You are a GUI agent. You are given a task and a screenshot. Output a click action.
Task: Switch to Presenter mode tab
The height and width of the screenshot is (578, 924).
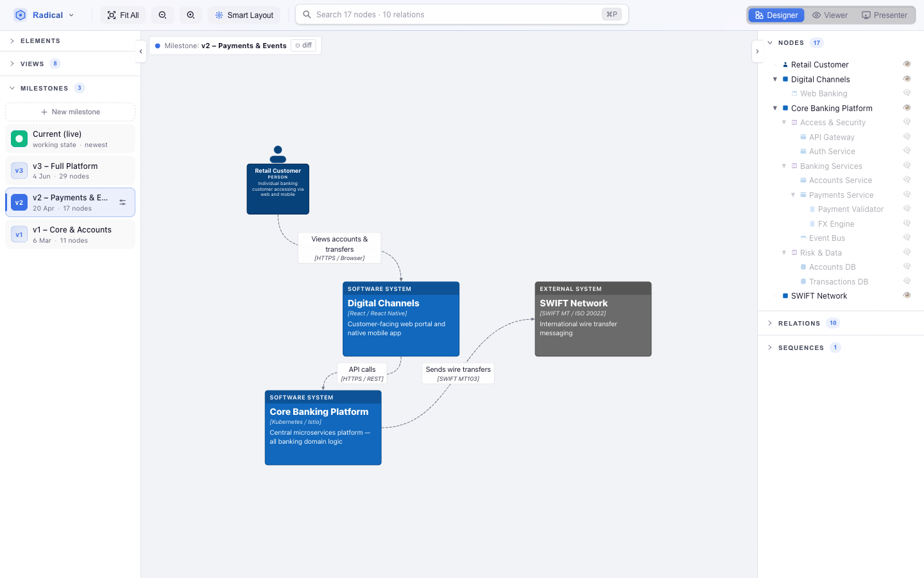tap(884, 15)
